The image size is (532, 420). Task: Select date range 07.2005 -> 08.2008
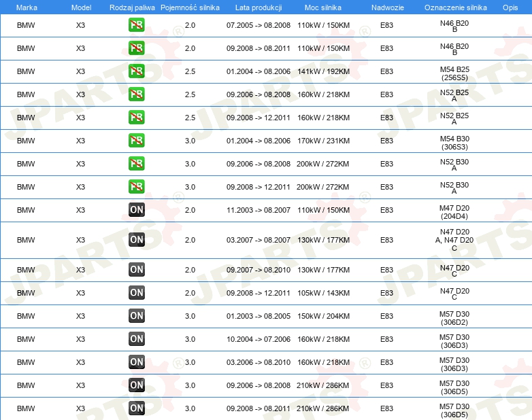259,25
